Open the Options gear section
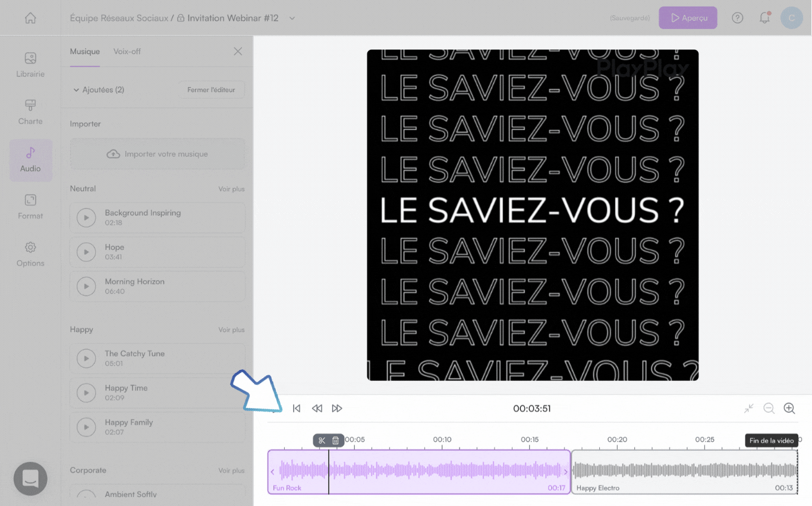 (30, 254)
